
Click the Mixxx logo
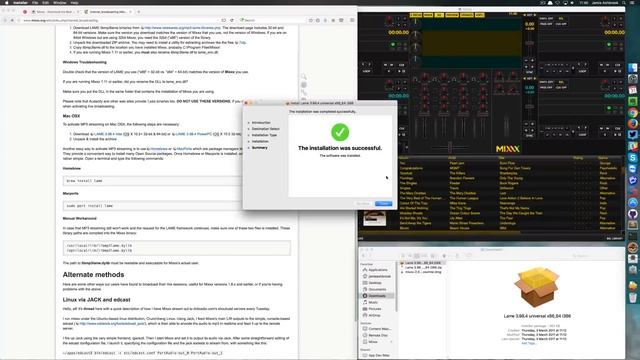(x=507, y=149)
